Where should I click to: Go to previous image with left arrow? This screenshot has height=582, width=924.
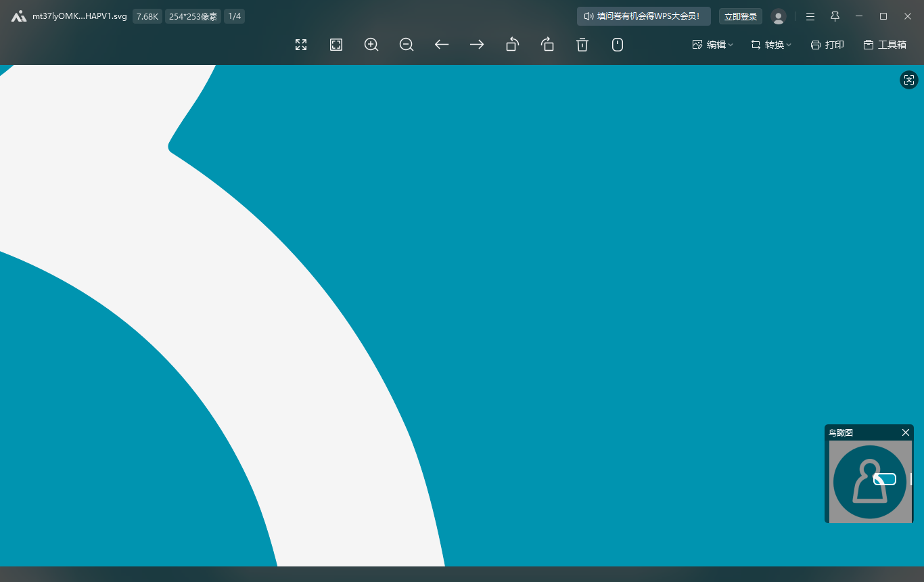coord(442,45)
